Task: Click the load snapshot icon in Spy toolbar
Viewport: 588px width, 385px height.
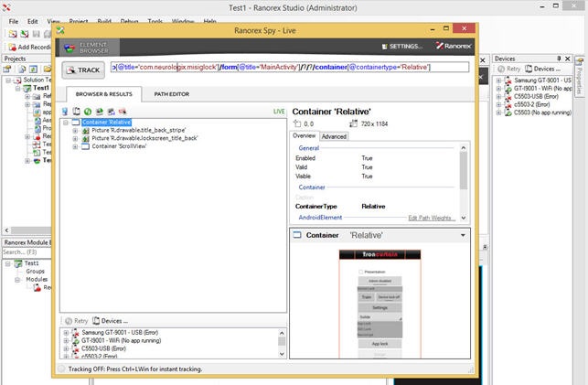Action: click(x=100, y=112)
